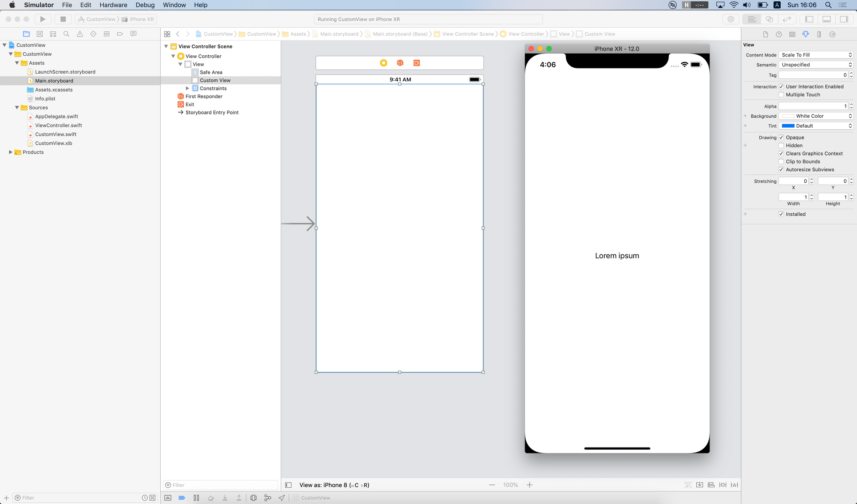Stop the running app with the Stop button
The width and height of the screenshot is (857, 504).
click(63, 19)
